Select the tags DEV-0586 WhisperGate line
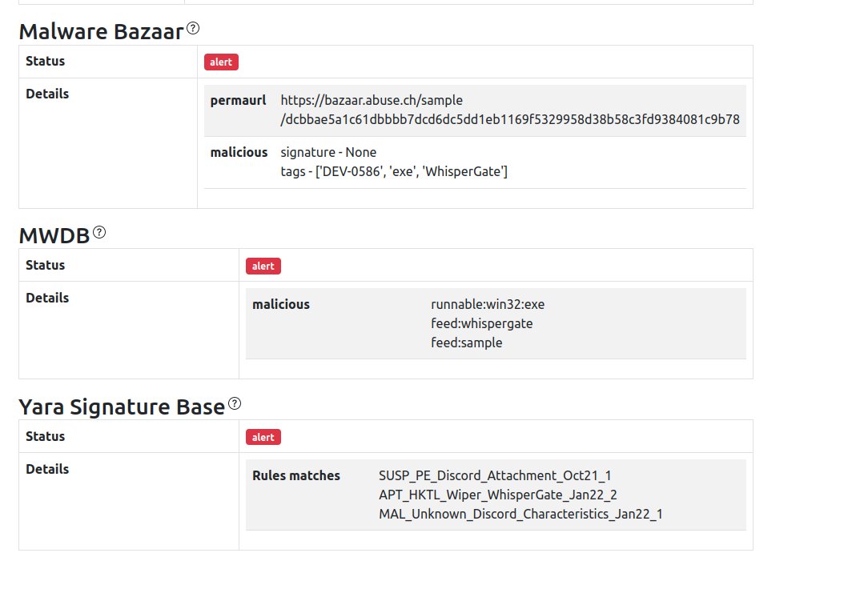868x597 pixels. 394,171
